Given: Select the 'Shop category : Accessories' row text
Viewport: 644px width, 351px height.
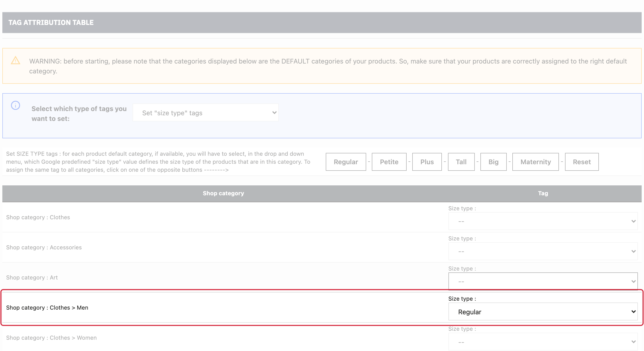Looking at the screenshot, I should [x=44, y=247].
